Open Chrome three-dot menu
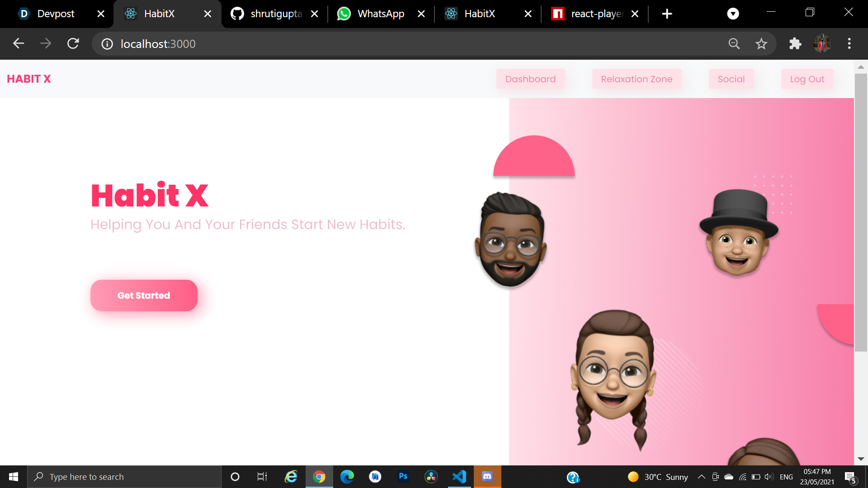 (x=849, y=44)
